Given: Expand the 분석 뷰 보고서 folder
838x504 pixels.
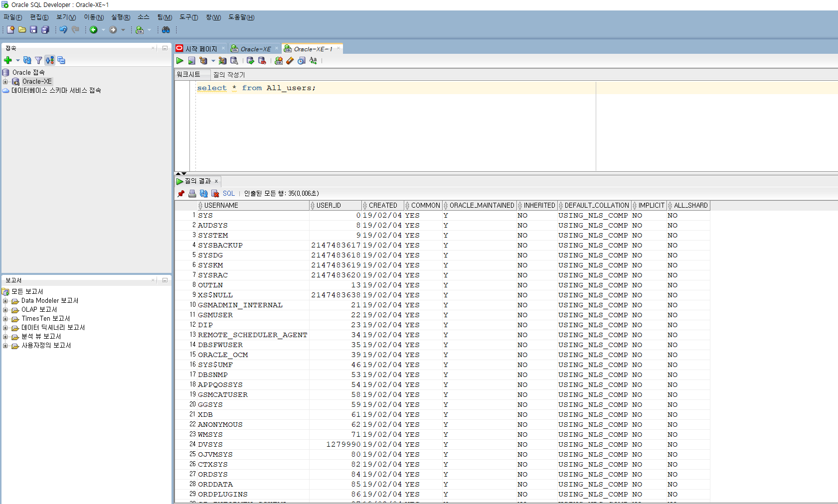Looking at the screenshot, I should tap(5, 337).
